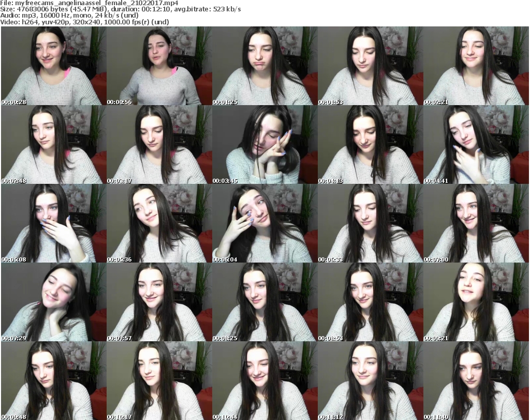Click the 00:03:17 thumbnail
The height and width of the screenshot is (420, 530).
pyautogui.click(x=159, y=144)
